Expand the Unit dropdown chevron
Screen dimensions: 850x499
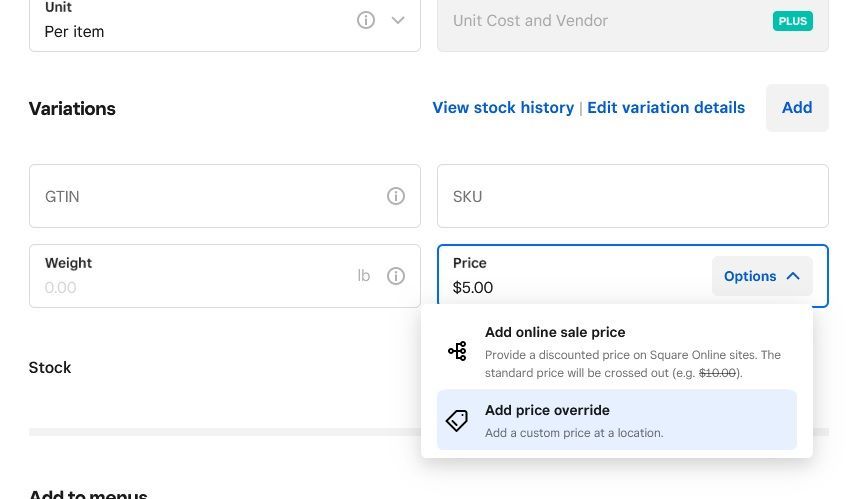pos(398,20)
